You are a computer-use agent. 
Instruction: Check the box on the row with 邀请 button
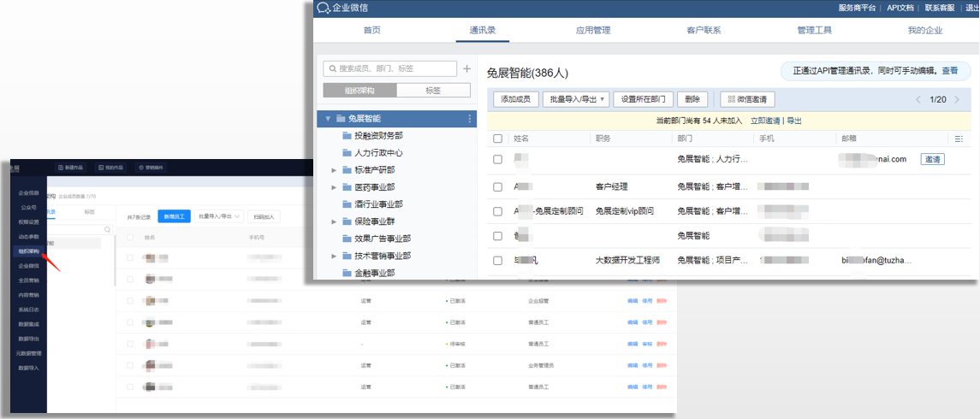497,159
